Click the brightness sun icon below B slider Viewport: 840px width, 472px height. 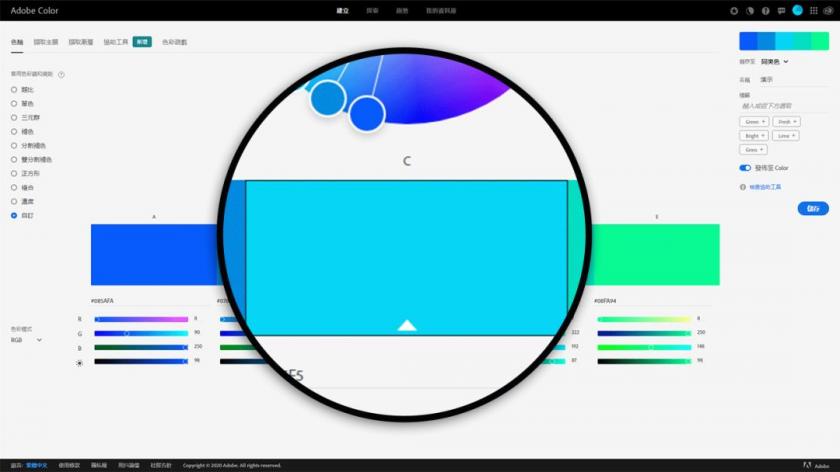(80, 363)
